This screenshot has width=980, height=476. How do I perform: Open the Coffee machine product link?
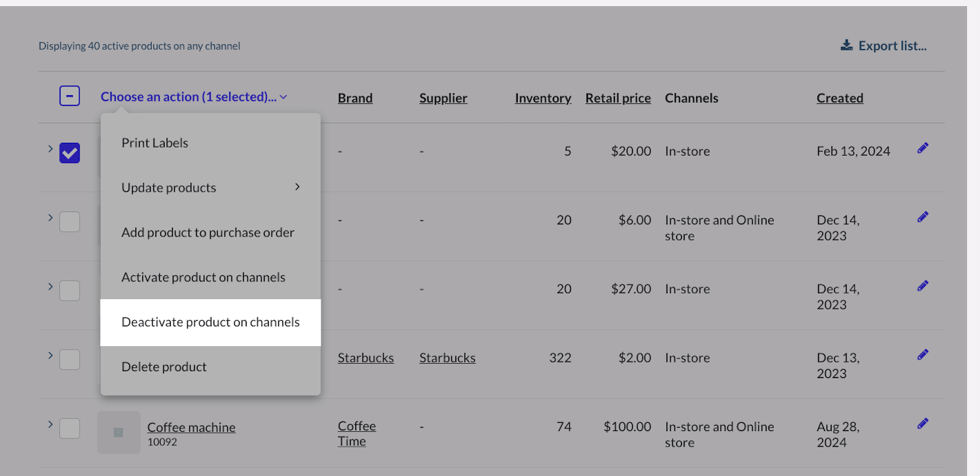tap(191, 427)
